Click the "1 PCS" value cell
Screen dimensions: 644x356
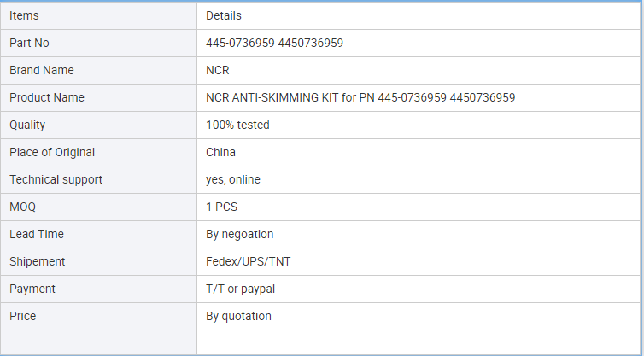(223, 207)
